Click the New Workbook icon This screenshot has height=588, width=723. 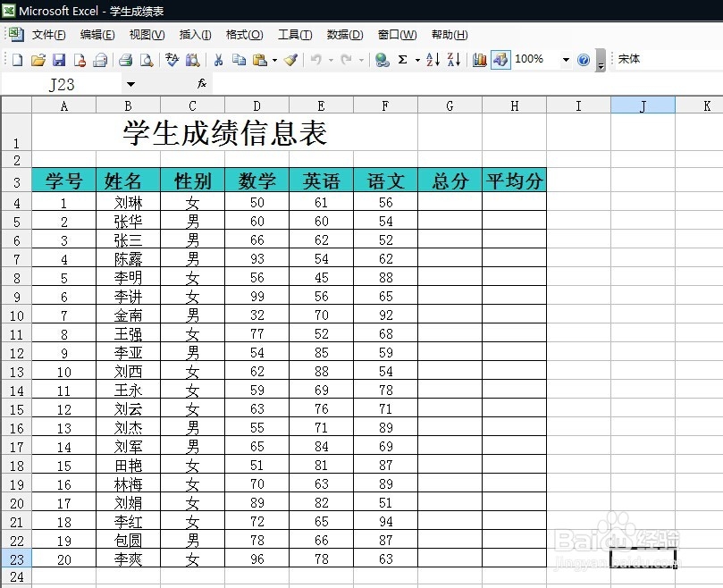click(x=18, y=59)
